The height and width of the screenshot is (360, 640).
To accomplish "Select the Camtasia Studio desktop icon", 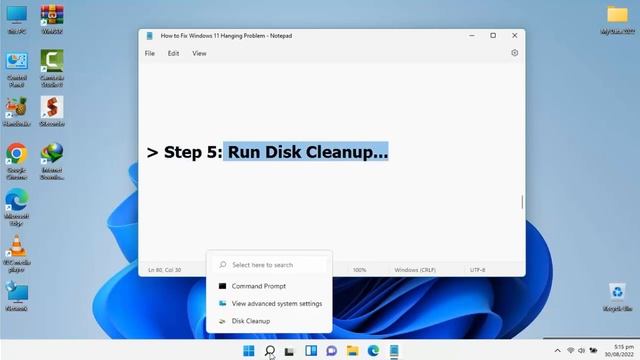I will pos(52,69).
